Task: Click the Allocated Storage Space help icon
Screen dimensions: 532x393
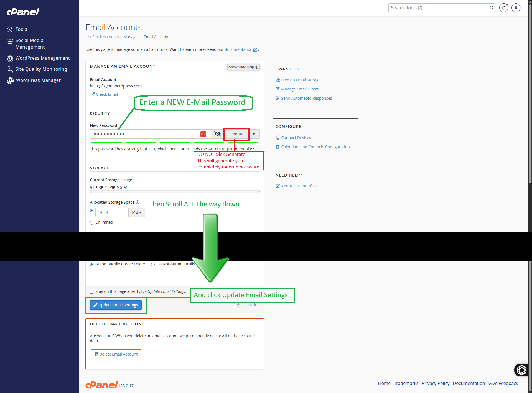Action: click(138, 202)
